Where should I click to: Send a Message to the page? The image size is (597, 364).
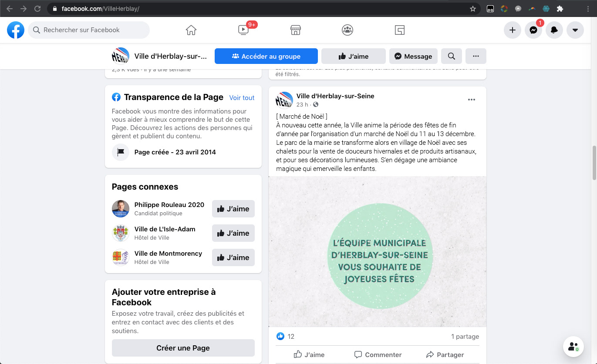point(413,56)
